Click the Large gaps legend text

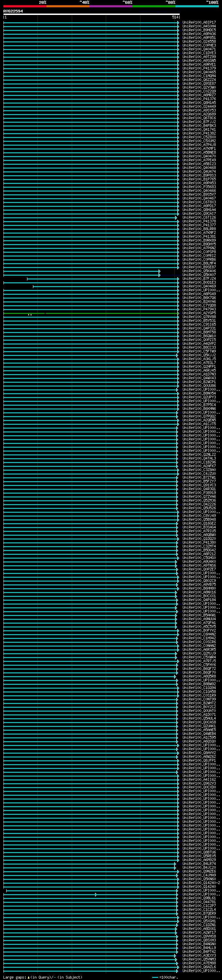(15, 977)
